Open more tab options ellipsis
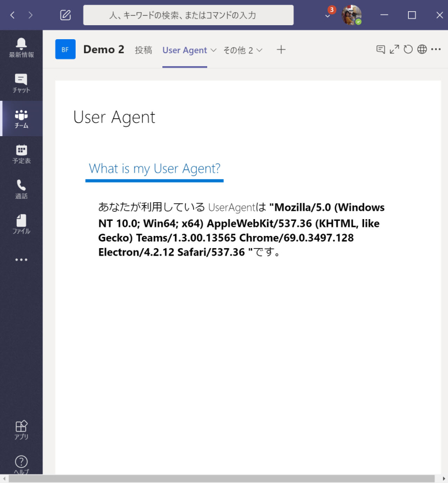This screenshot has height=483, width=448. (436, 49)
